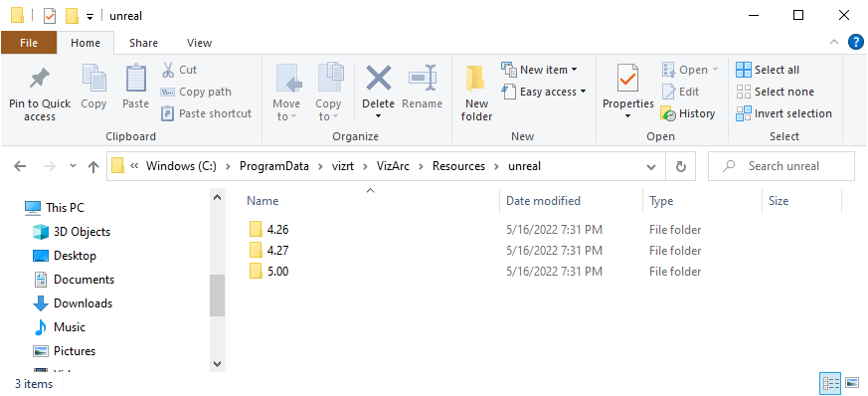This screenshot has width=868, height=396.
Task: Open the Copy to menu
Action: [328, 93]
